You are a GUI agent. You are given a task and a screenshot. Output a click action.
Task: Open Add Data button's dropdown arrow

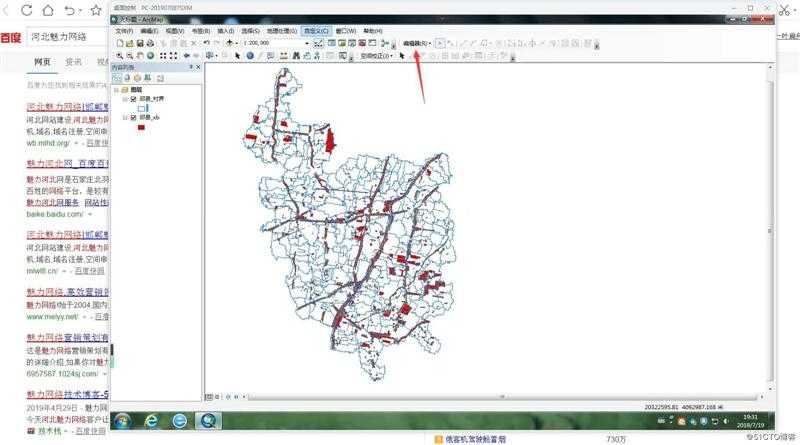coord(237,43)
